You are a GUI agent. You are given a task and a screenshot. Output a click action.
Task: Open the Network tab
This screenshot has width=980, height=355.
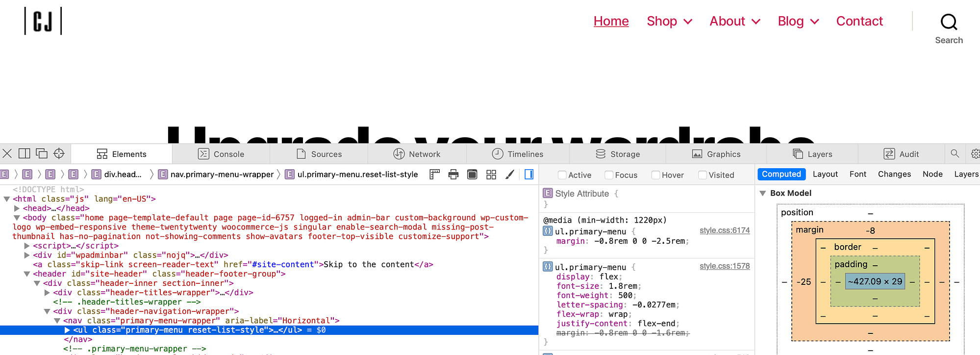[x=417, y=154]
